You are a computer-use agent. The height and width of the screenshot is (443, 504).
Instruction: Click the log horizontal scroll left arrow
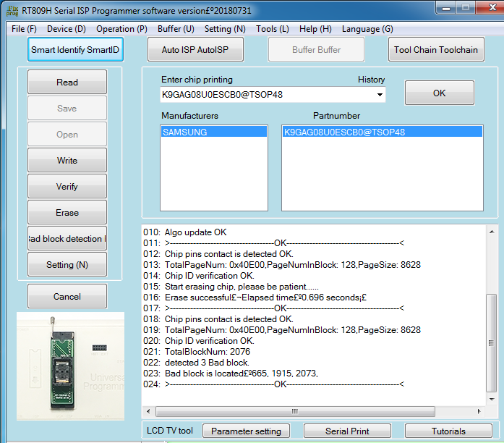(x=148, y=411)
